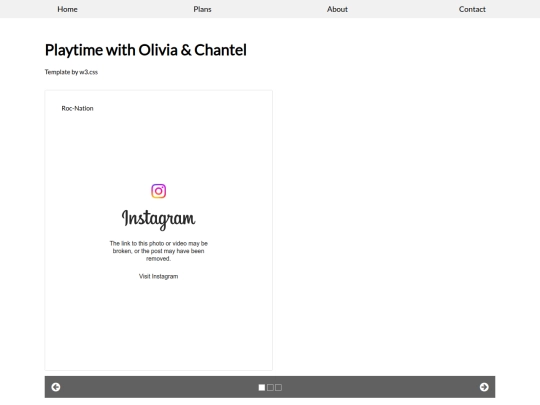Click the Instagram camera logo icon
The height and width of the screenshot is (405, 540).
coord(158,191)
